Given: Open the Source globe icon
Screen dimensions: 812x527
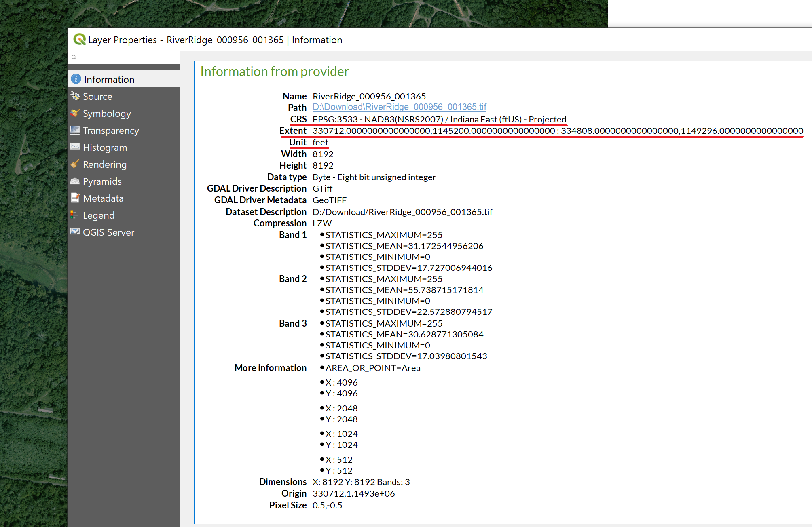Looking at the screenshot, I should pyautogui.click(x=75, y=96).
